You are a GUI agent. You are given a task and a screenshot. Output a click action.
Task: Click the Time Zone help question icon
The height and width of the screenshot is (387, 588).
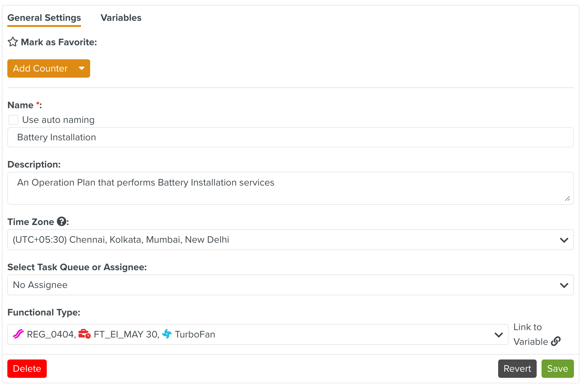(62, 221)
